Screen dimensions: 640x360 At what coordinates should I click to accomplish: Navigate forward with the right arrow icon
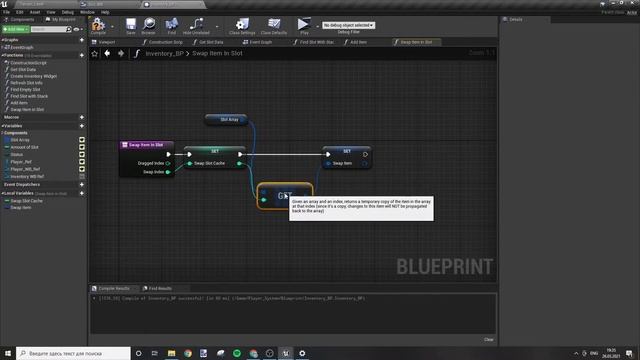[121, 53]
